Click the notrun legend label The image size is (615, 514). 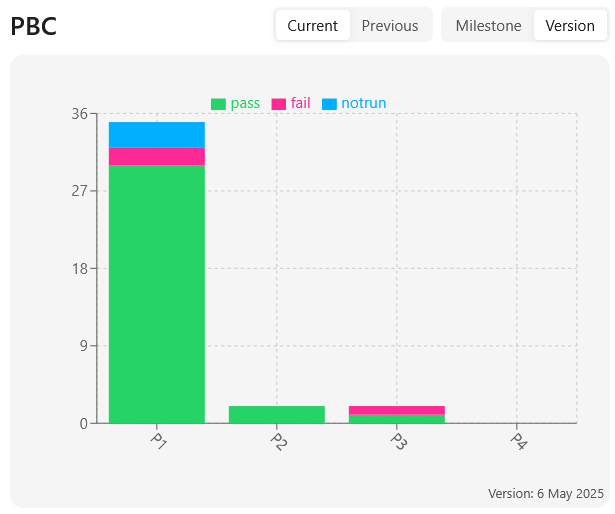364,103
